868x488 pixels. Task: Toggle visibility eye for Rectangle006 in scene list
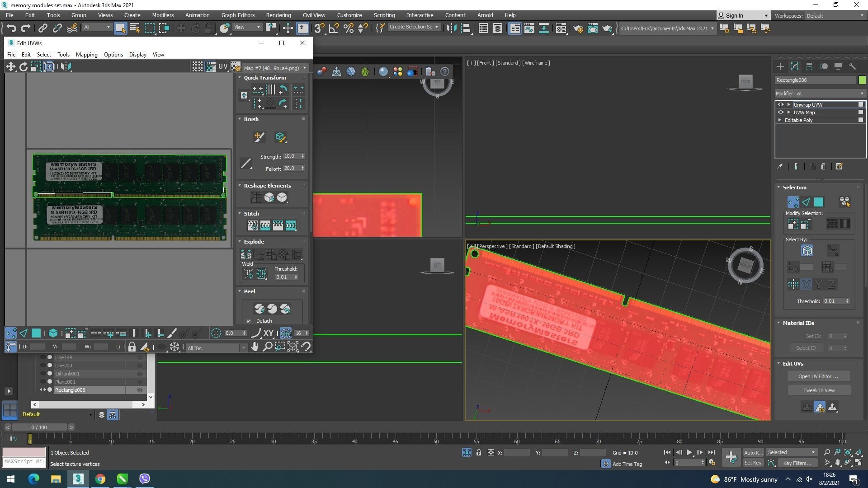(x=43, y=390)
